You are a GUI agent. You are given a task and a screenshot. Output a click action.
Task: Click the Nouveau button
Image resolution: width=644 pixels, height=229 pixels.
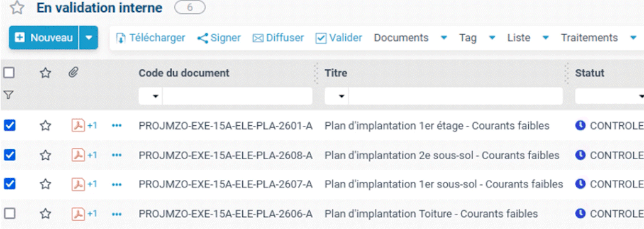coord(44,37)
